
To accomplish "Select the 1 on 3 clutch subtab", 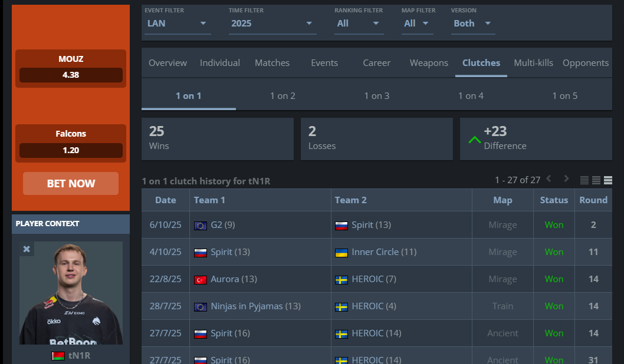I will tap(377, 96).
